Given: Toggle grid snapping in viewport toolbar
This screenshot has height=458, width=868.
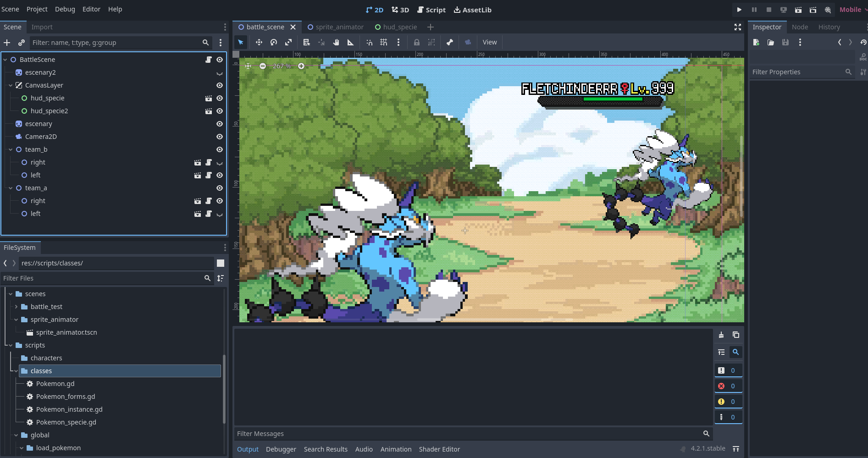Looking at the screenshot, I should 384,42.
